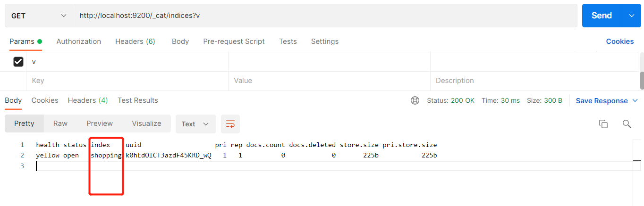Click the request URL input field
The width and height of the screenshot is (644, 206).
pyautogui.click(x=325, y=16)
